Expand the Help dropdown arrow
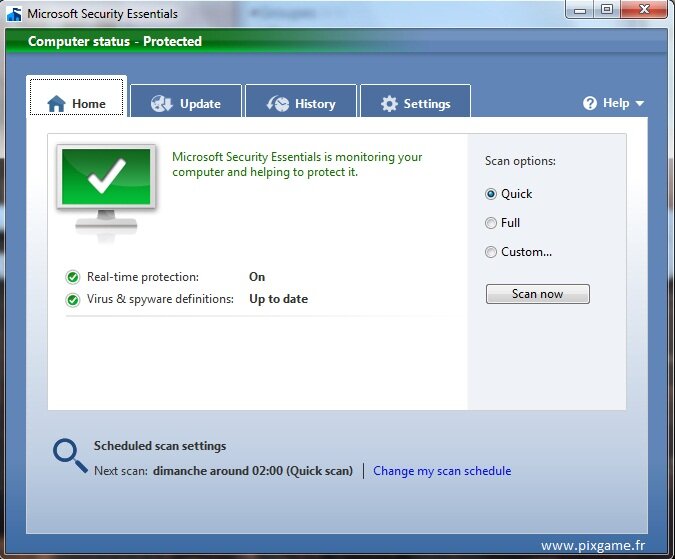Screen dimensions: 675x559 pos(640,104)
